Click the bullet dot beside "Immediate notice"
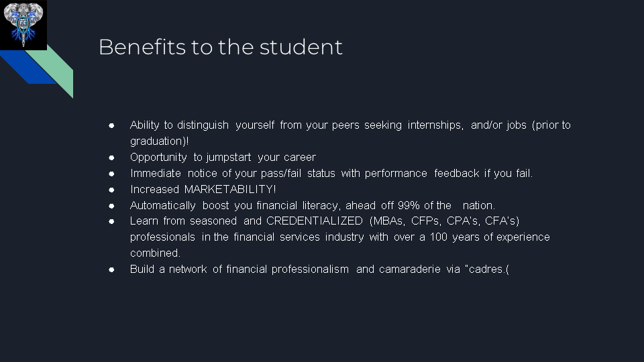644x362 pixels. pos(112,174)
